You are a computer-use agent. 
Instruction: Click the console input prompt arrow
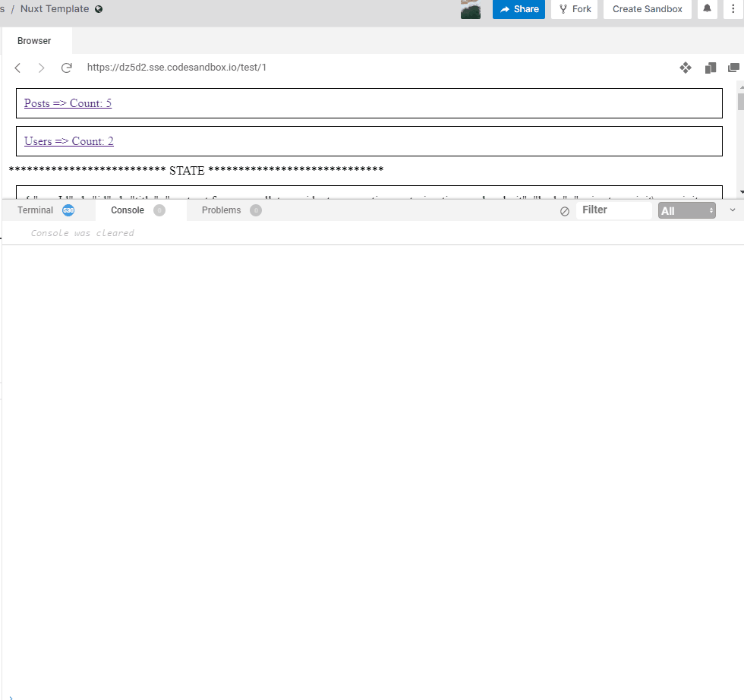11,697
